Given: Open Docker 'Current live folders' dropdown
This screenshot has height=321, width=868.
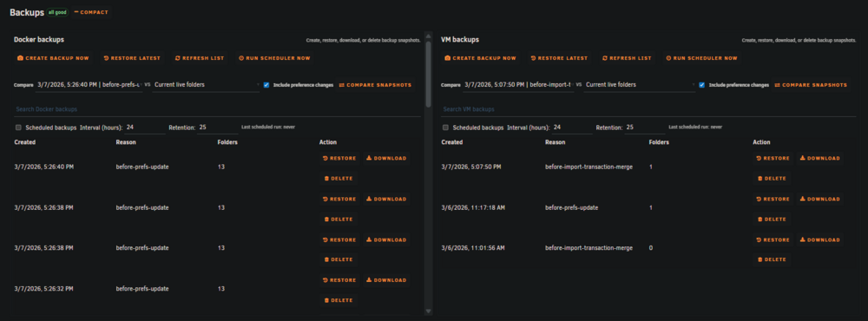Looking at the screenshot, I should (x=206, y=85).
